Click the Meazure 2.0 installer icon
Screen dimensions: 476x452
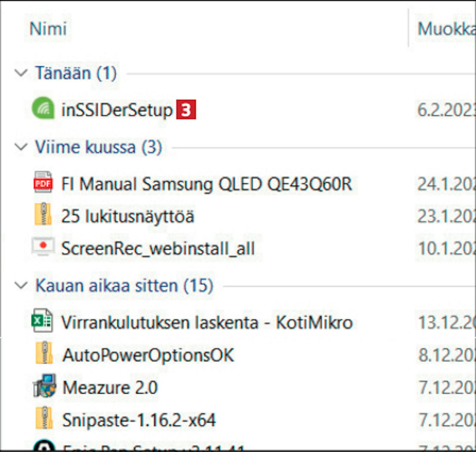pos(45,386)
